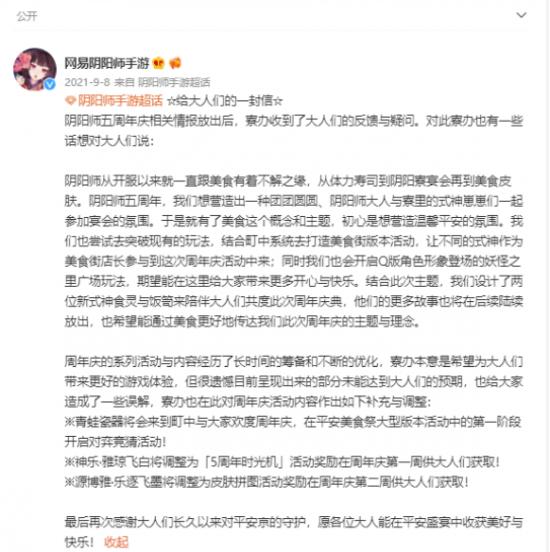Screen dimensions: 550x552
Task: Click the 给大人们的一封信 title text
Action: pyautogui.click(x=225, y=101)
